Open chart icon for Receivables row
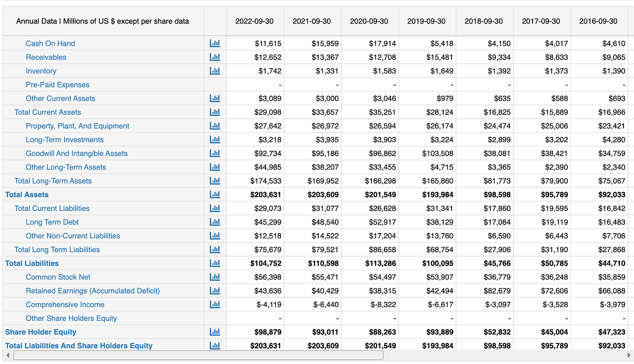This screenshot has width=634, height=364. tap(215, 57)
